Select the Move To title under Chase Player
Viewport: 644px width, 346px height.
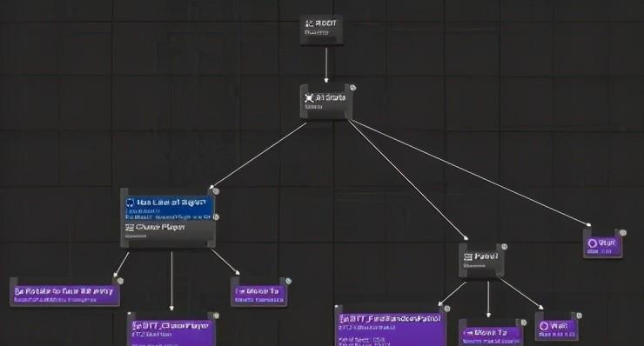263,291
